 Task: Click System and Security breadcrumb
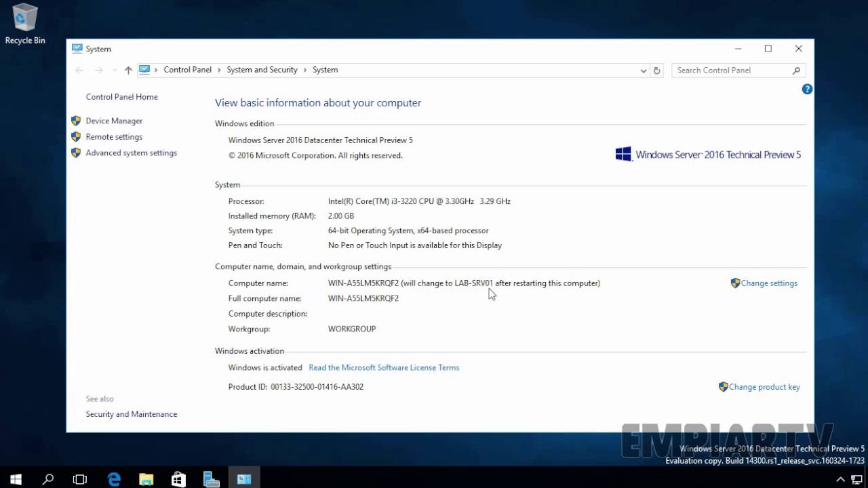pyautogui.click(x=262, y=70)
